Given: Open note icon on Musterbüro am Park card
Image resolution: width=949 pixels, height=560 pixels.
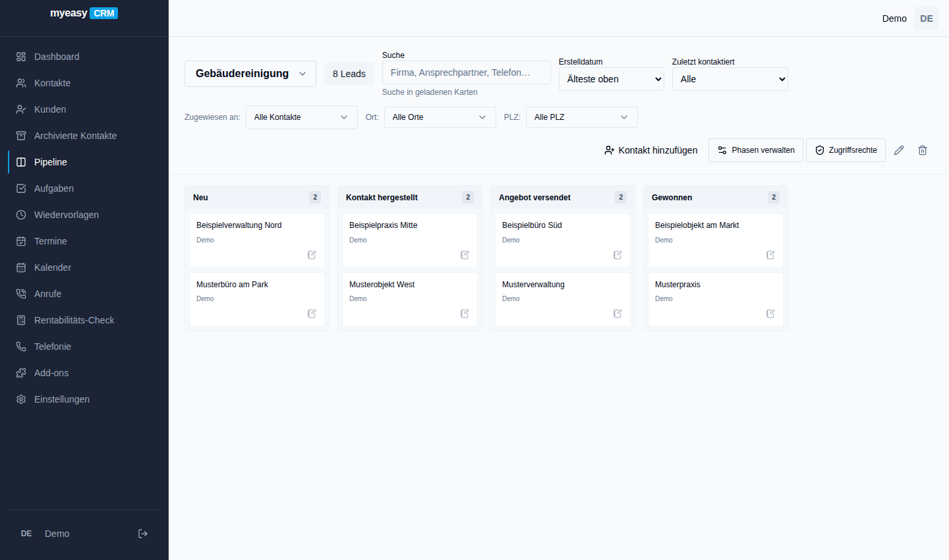Looking at the screenshot, I should click(x=312, y=314).
